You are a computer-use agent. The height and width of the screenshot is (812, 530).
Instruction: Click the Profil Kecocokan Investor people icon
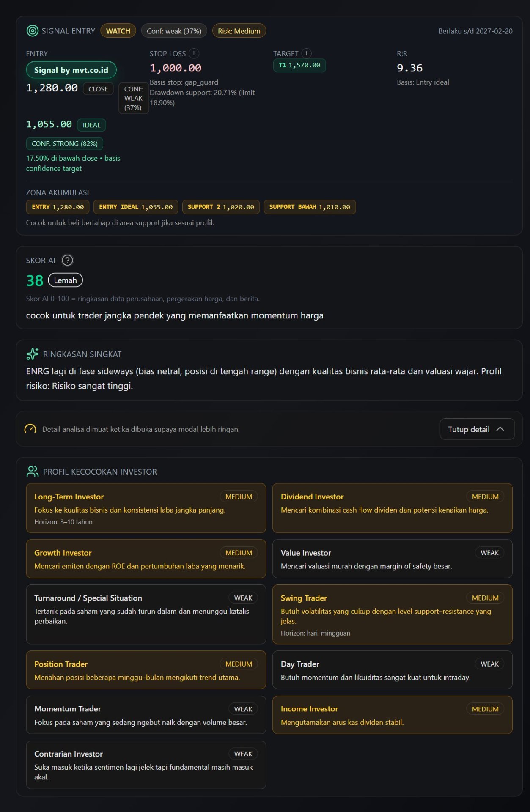pyautogui.click(x=32, y=472)
